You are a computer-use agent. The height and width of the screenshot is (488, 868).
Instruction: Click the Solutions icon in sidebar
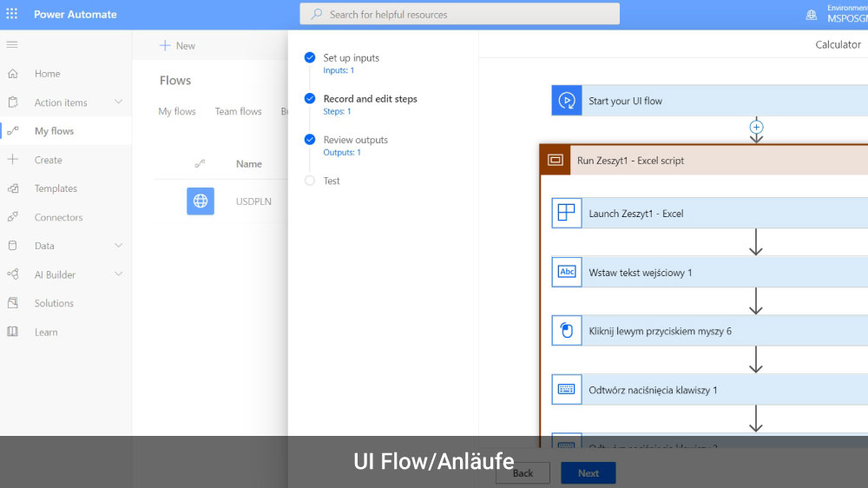(13, 303)
